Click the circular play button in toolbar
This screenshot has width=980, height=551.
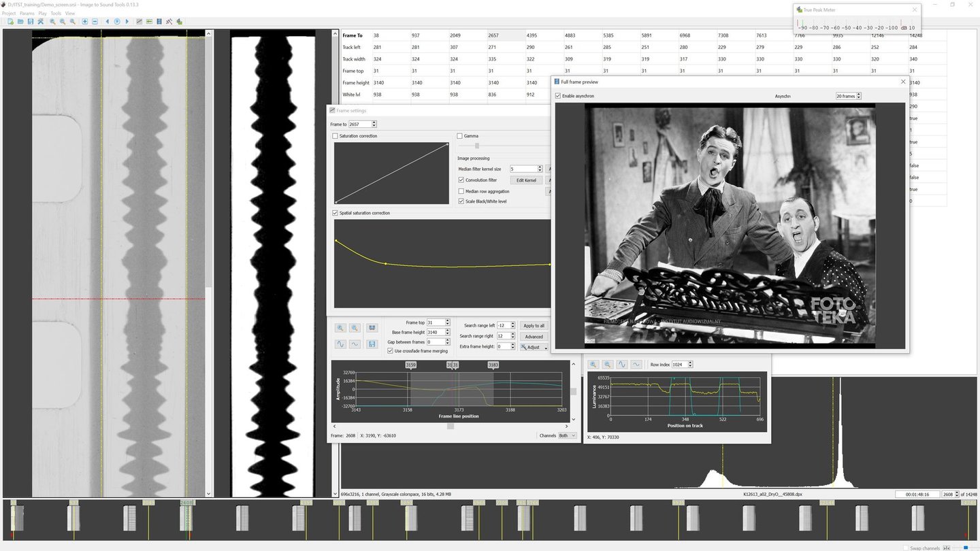(x=117, y=22)
